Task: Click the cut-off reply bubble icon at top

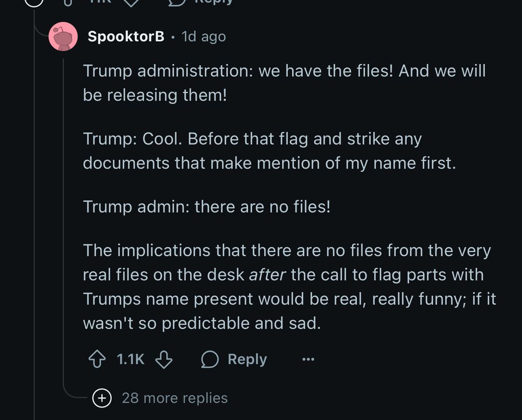Action: 177,3
